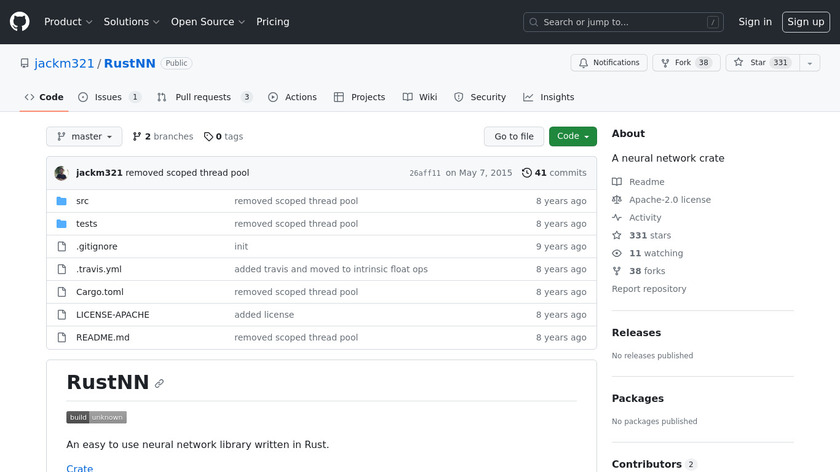
Task: View the 41 commits history
Action: point(554,173)
